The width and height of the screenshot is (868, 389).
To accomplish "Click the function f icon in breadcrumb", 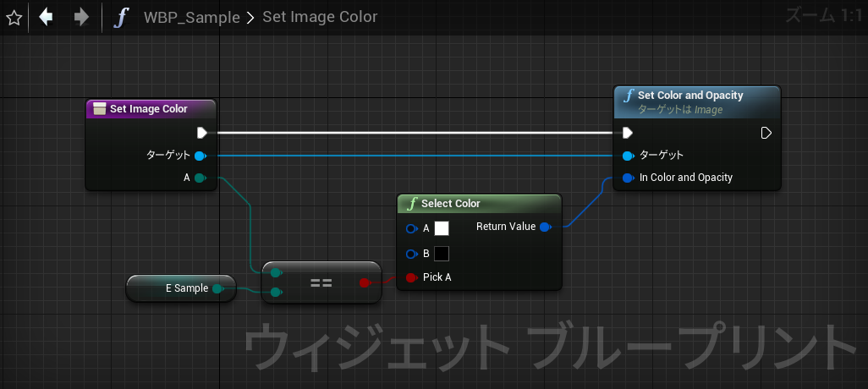I will click(x=121, y=17).
